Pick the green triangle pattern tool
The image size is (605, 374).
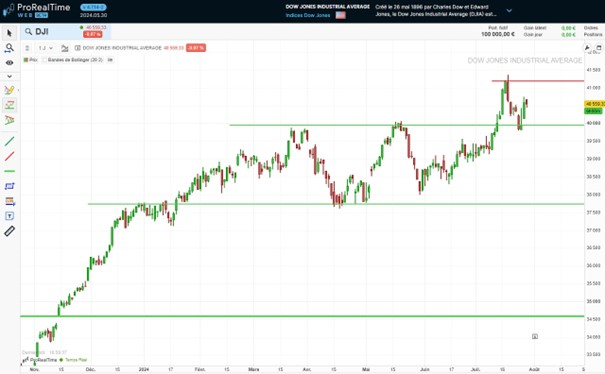(x=9, y=120)
